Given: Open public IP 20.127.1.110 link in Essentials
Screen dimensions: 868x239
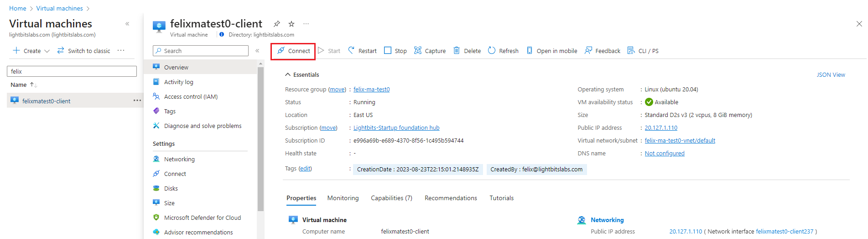Looking at the screenshot, I should pos(661,127).
